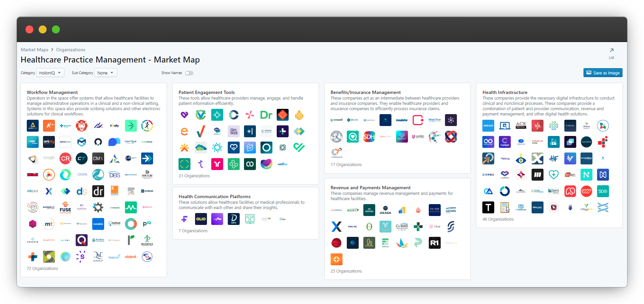Click the SDH gradient logo

click(369, 137)
